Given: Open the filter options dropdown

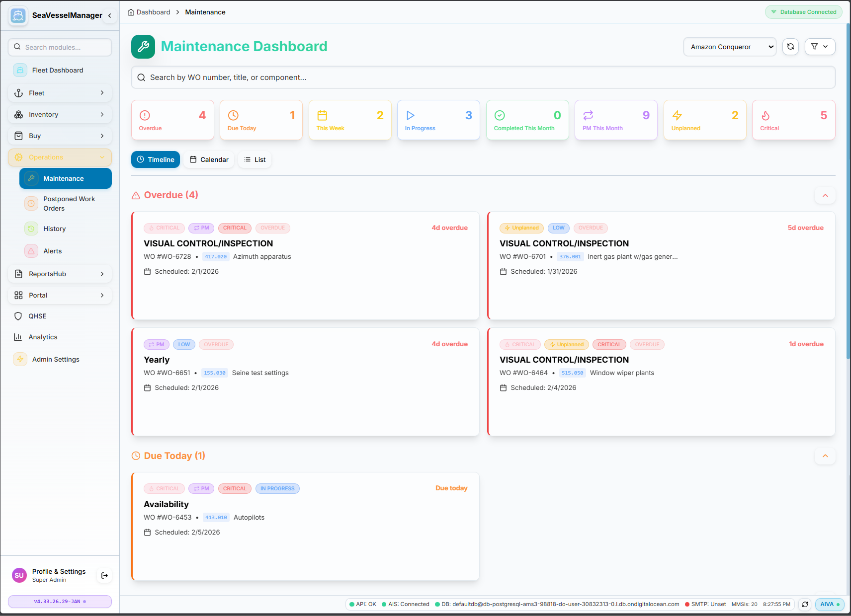Looking at the screenshot, I should click(820, 46).
